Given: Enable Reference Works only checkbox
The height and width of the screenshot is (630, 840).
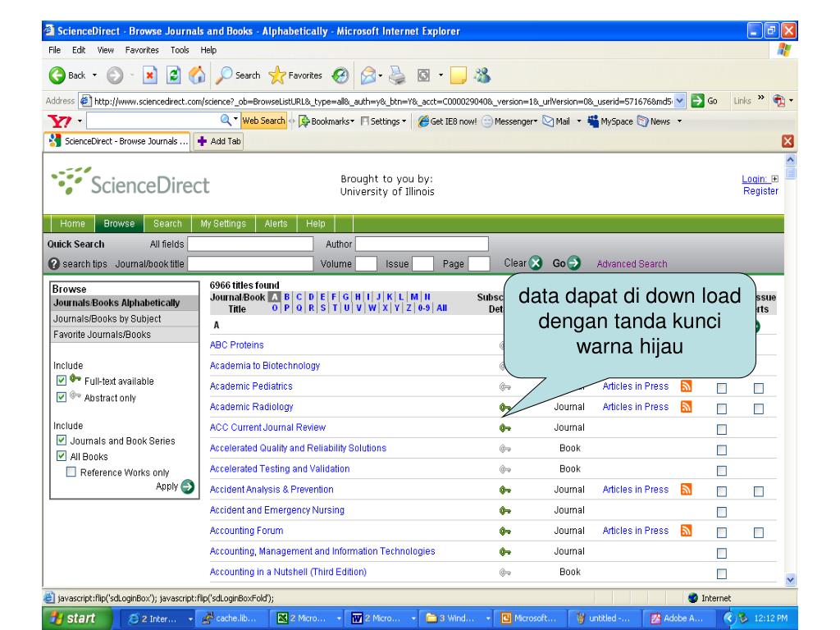Looking at the screenshot, I should (x=71, y=472).
